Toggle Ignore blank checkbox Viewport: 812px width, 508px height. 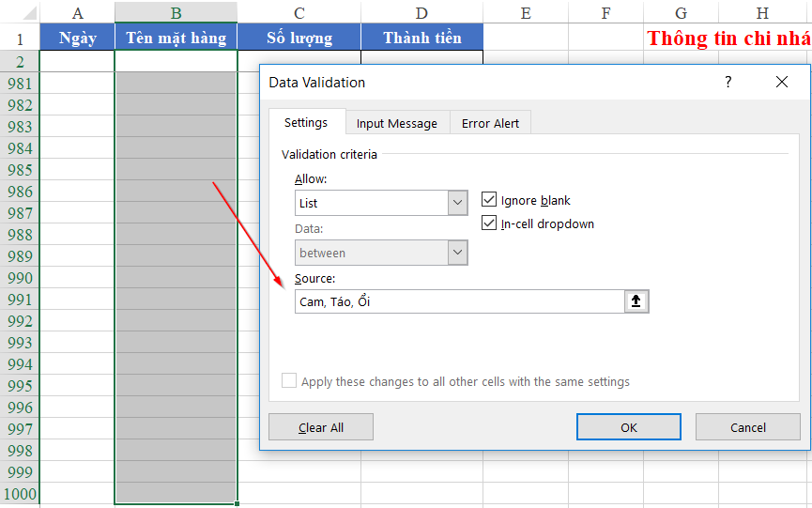[489, 199]
